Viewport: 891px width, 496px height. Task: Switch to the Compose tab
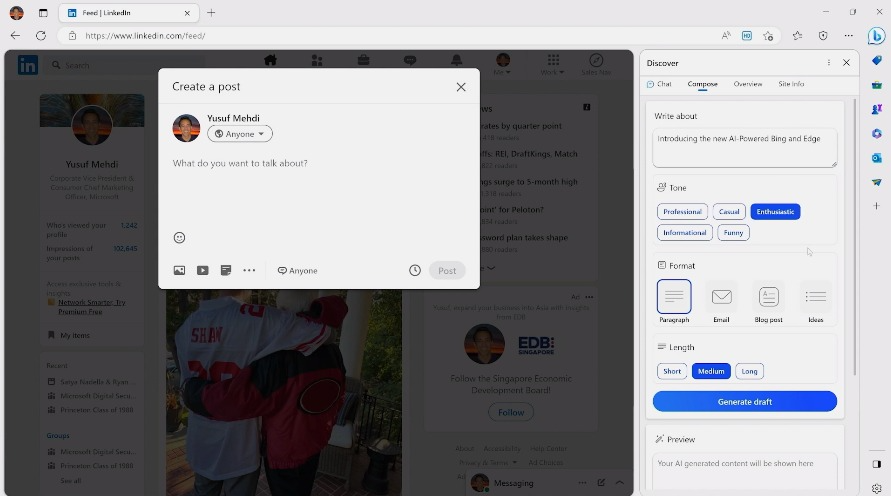tap(702, 84)
